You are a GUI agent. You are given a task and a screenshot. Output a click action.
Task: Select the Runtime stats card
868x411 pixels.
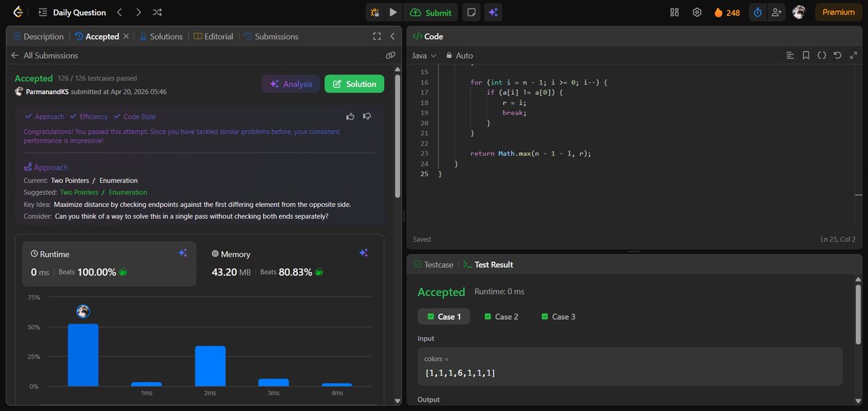coord(109,263)
